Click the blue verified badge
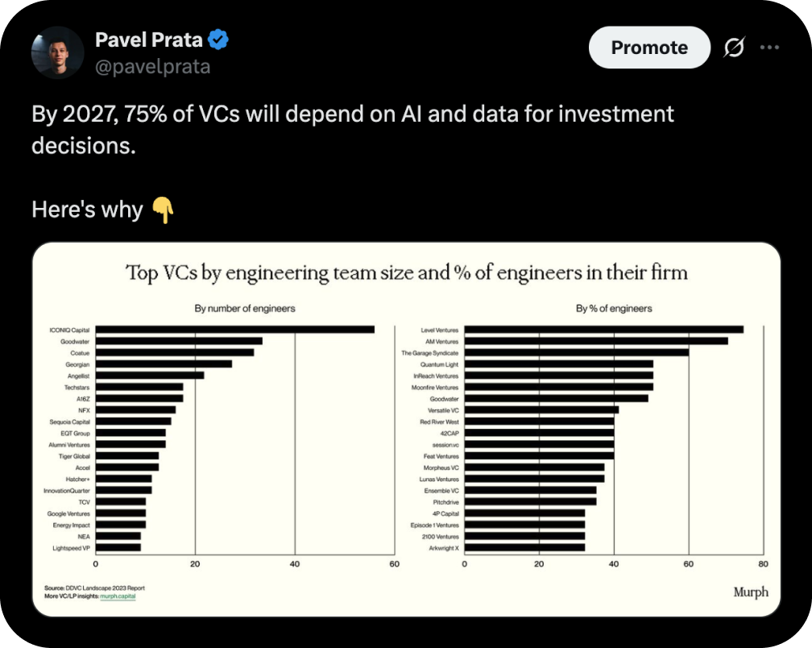Screen dimensions: 812x648 point(218,39)
